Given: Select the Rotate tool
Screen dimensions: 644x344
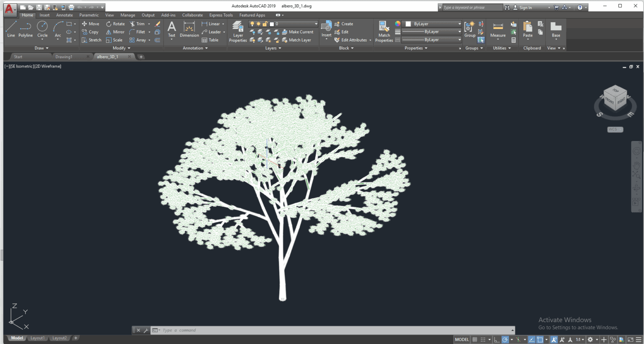Looking at the screenshot, I should (115, 23).
